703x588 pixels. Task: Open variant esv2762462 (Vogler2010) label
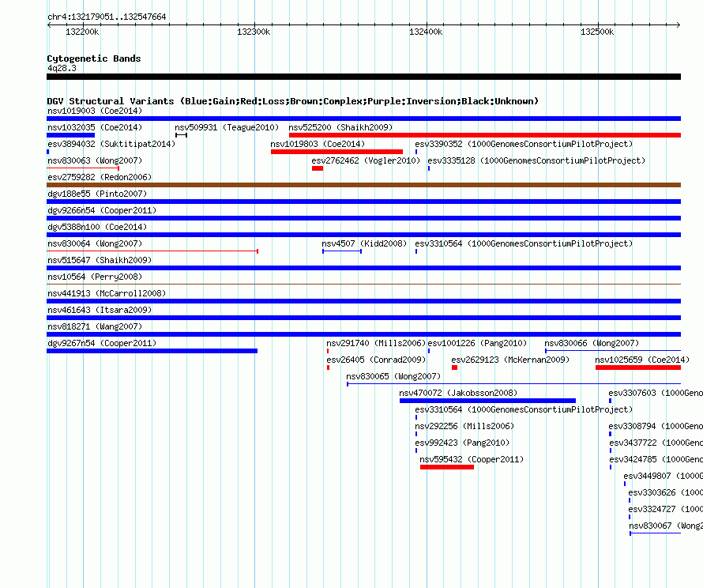(366, 160)
